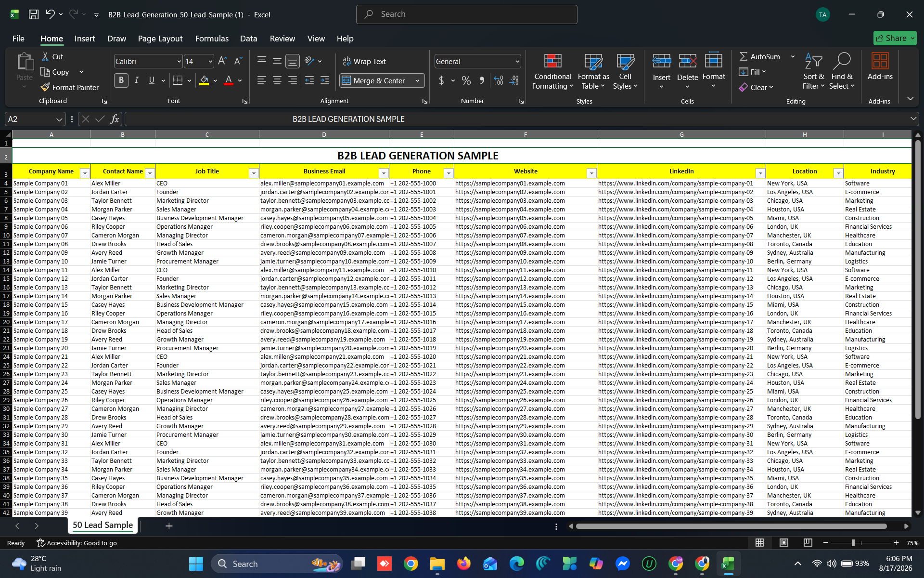This screenshot has width=924, height=578.
Task: Click the Clear button in Editing group
Action: (x=757, y=87)
